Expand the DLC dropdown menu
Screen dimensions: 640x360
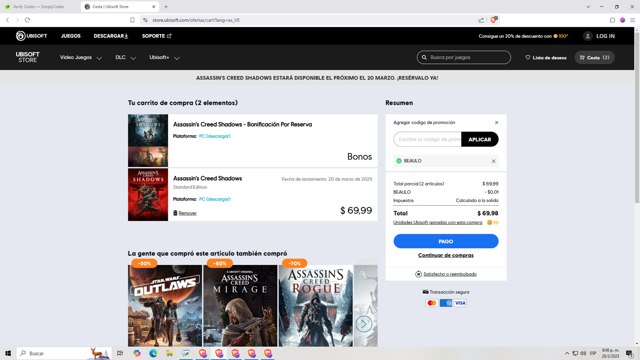click(125, 58)
